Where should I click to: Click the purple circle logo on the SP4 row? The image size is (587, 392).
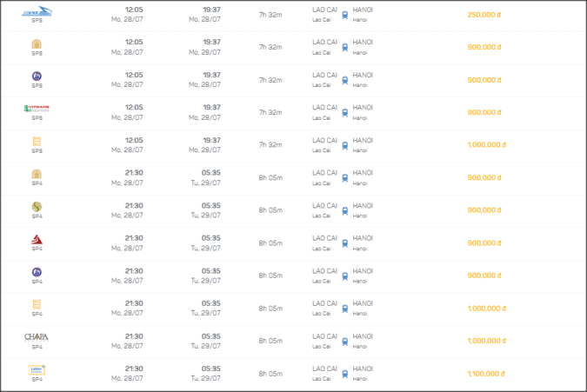pyautogui.click(x=37, y=272)
